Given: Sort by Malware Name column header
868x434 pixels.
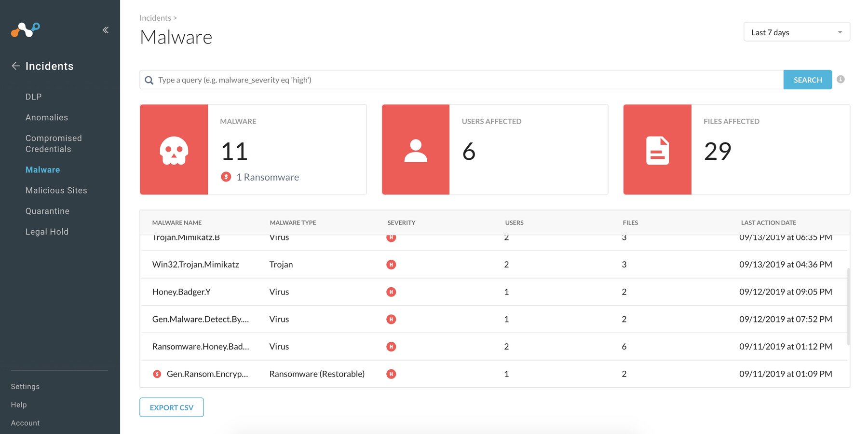Looking at the screenshot, I should pos(177,223).
